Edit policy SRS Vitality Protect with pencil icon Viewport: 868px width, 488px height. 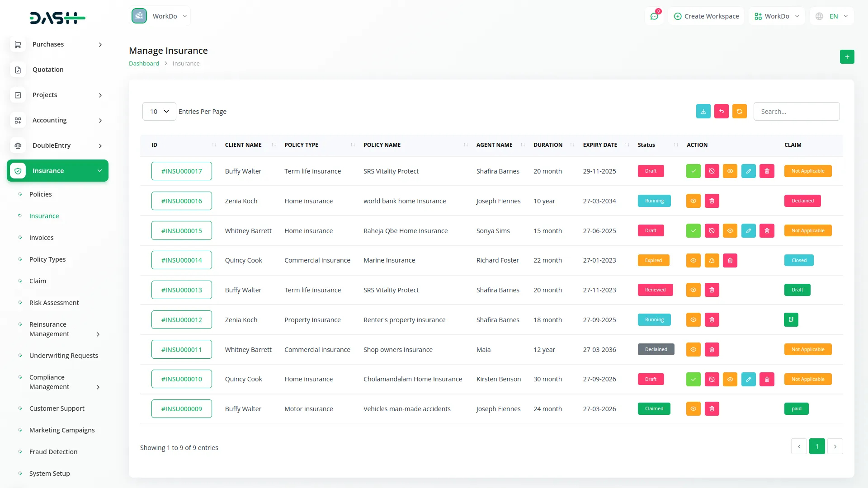(x=749, y=171)
